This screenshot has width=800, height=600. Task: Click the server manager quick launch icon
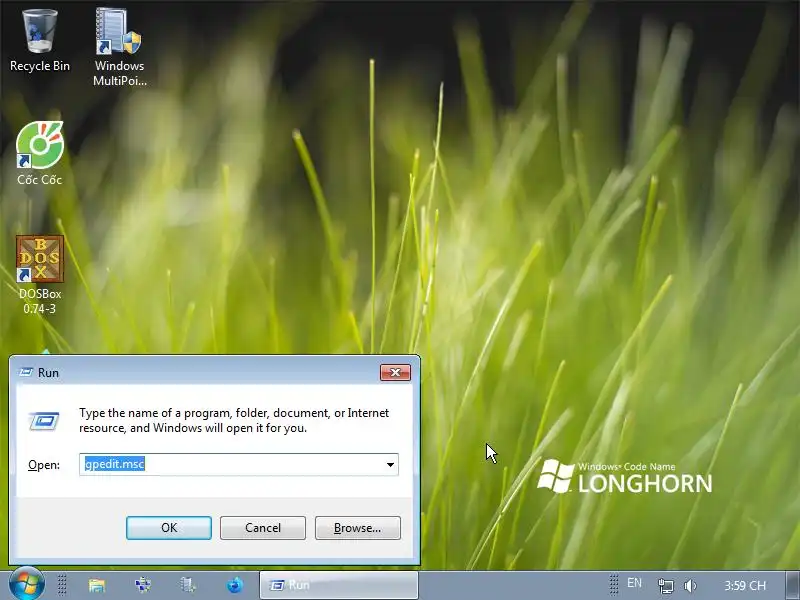[188, 585]
